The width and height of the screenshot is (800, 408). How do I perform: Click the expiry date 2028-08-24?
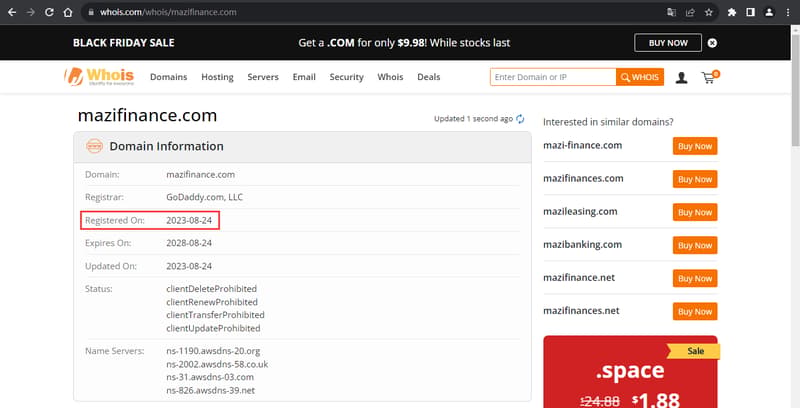tap(189, 243)
